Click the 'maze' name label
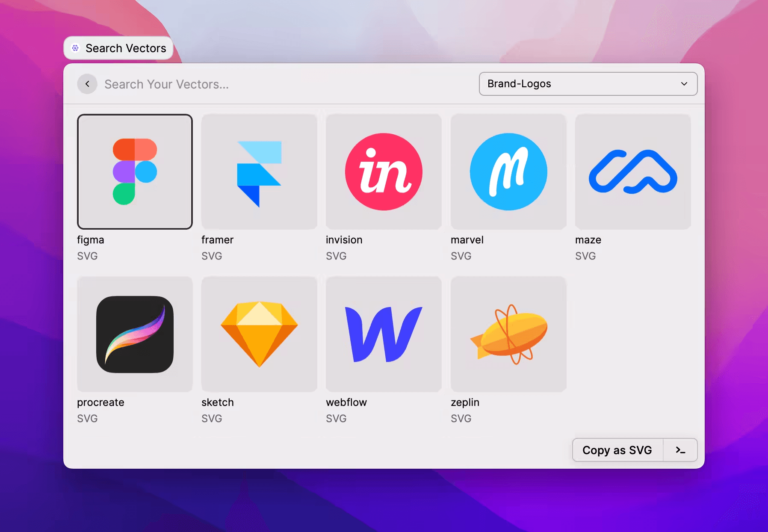Screen dimensions: 768x532 coord(588,240)
